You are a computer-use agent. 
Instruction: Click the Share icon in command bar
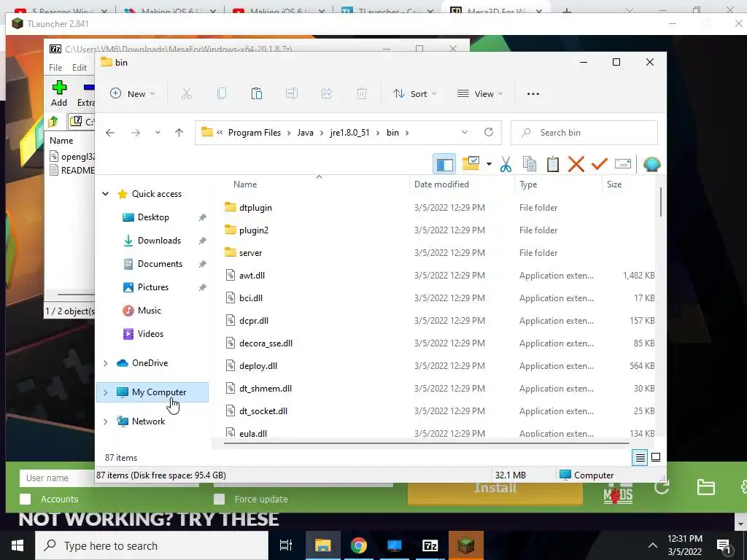pos(327,94)
